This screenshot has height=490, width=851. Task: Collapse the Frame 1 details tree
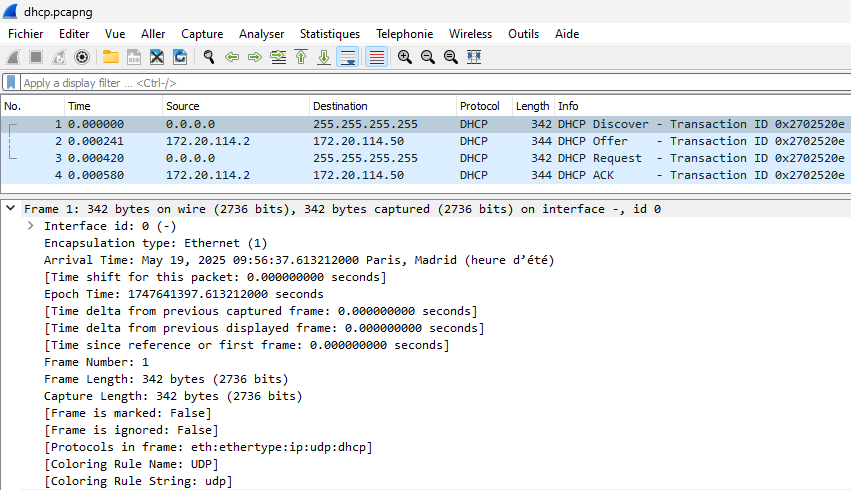point(10,208)
